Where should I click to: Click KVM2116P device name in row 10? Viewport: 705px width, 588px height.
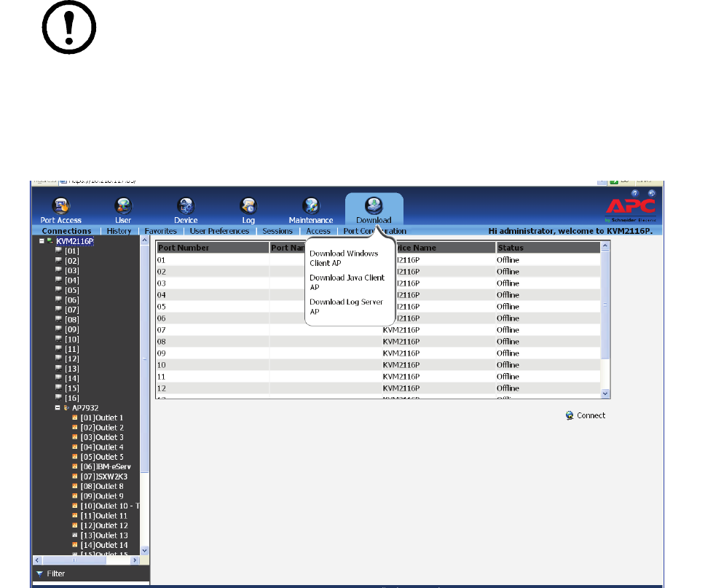[x=401, y=365]
